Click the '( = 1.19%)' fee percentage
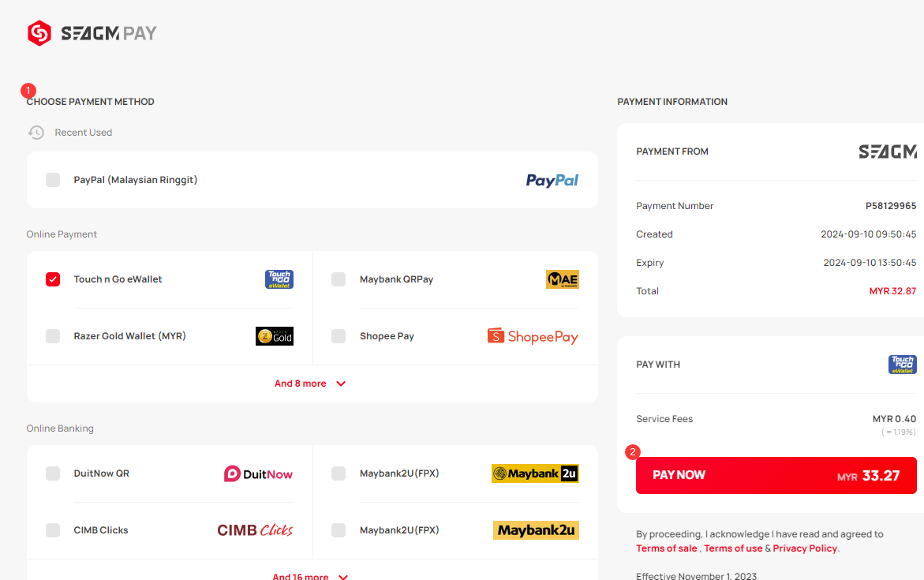Image resolution: width=924 pixels, height=580 pixels. (899, 432)
